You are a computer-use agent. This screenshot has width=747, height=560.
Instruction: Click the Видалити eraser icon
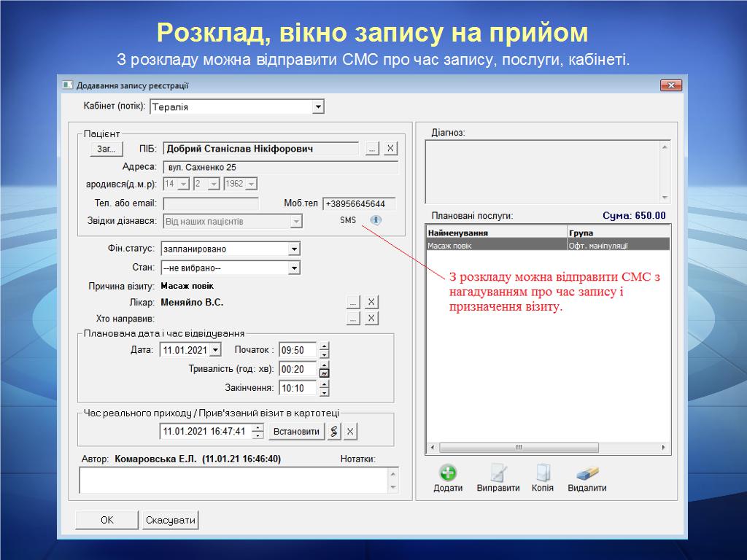tap(587, 472)
